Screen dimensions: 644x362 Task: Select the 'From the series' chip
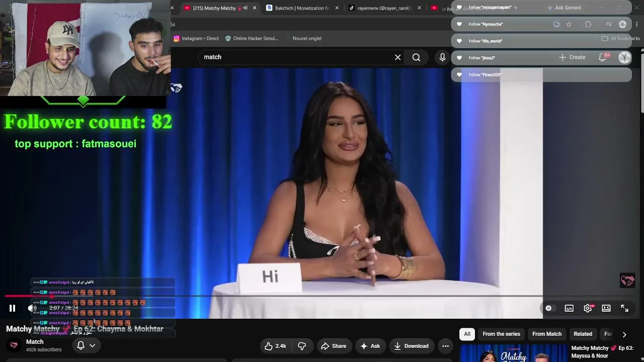501,334
